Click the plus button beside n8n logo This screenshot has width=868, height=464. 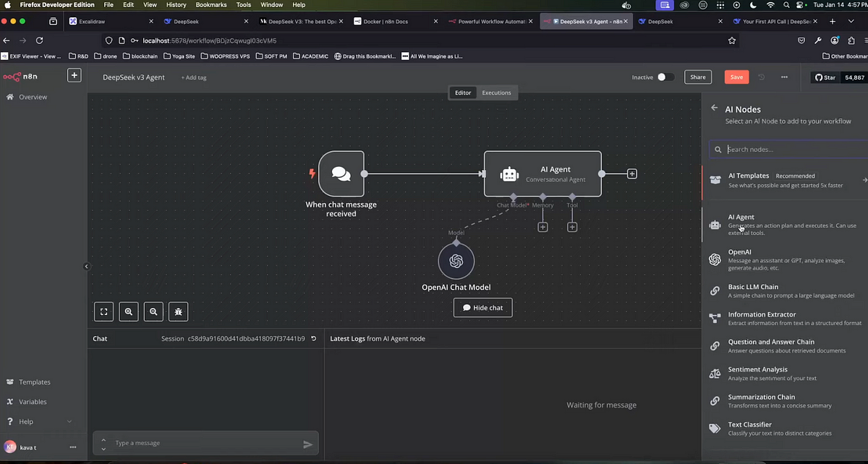click(x=74, y=75)
